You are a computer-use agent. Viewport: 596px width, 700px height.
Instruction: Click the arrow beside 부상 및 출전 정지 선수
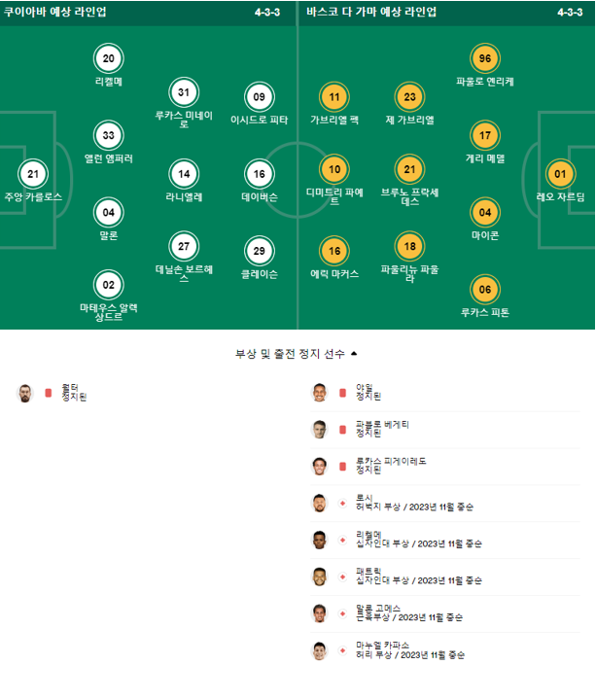point(354,354)
